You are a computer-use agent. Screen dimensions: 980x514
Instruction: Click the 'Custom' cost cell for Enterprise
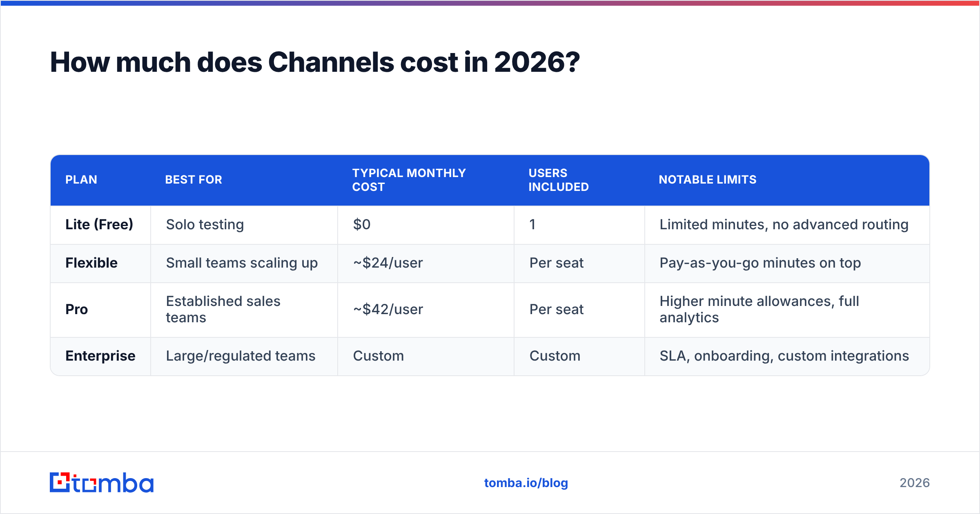point(426,356)
